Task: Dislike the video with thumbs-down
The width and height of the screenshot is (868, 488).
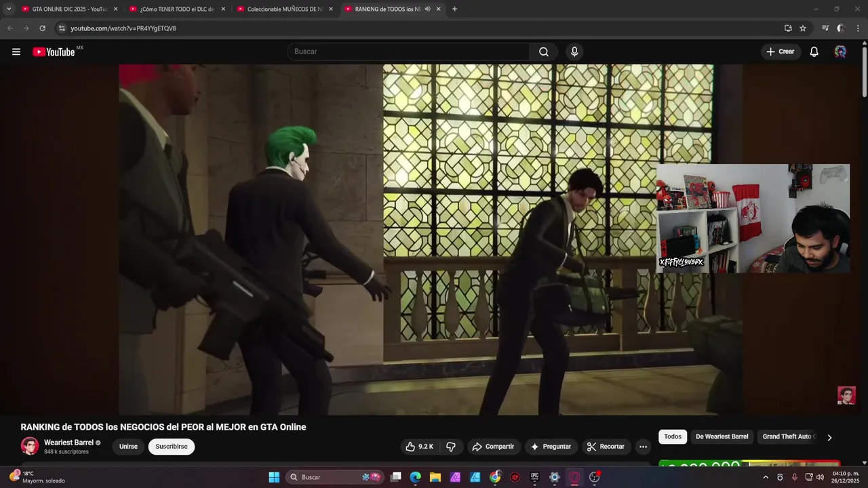Action: pyautogui.click(x=451, y=447)
